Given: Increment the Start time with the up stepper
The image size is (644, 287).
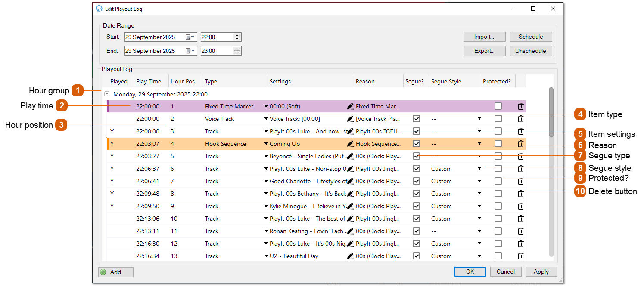Looking at the screenshot, I should (237, 34).
